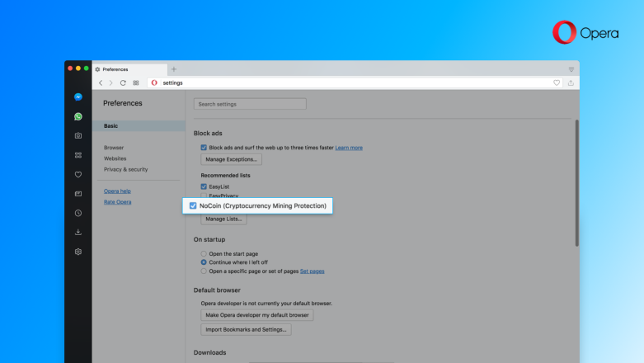The image size is (644, 363).
Task: Select Continue where I left off
Action: [204, 262]
